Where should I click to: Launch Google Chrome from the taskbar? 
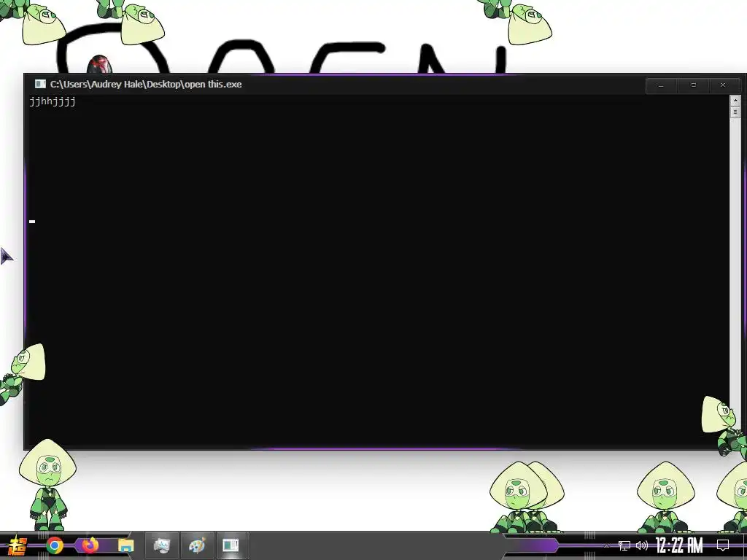[x=55, y=545]
